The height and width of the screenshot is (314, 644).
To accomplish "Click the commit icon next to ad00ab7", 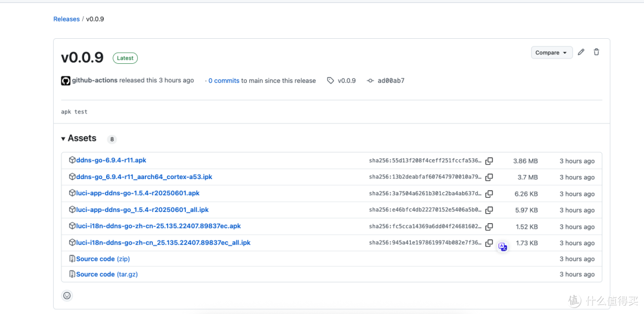I will [x=370, y=81].
